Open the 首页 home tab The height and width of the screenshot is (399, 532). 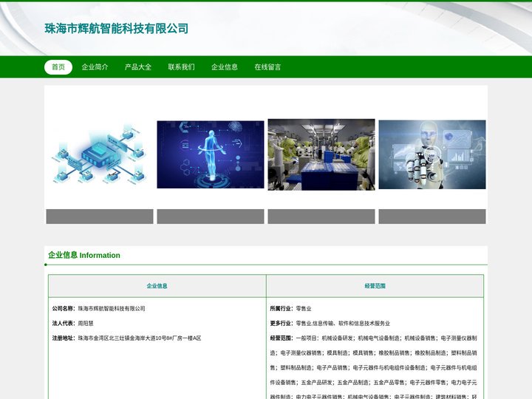point(58,67)
